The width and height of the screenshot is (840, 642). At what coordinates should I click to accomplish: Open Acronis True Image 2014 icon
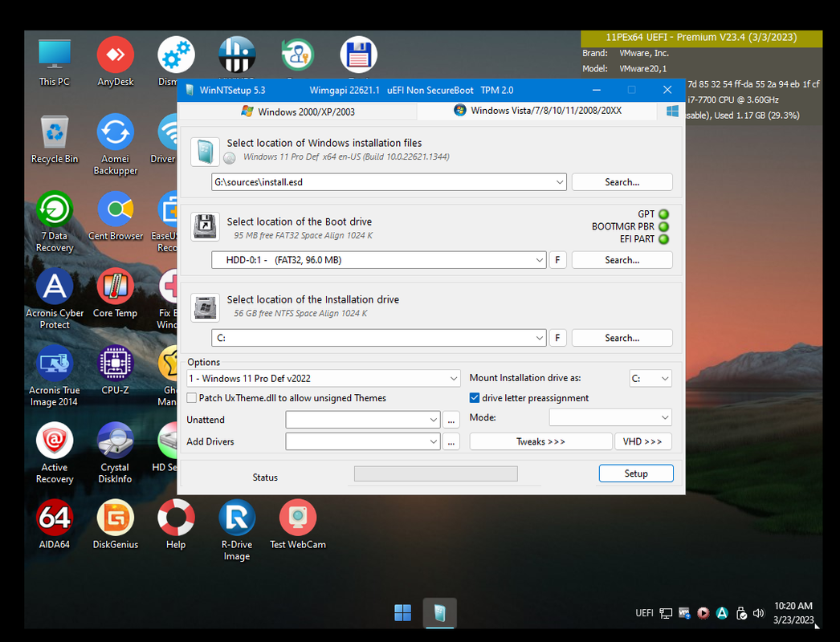tap(54, 376)
